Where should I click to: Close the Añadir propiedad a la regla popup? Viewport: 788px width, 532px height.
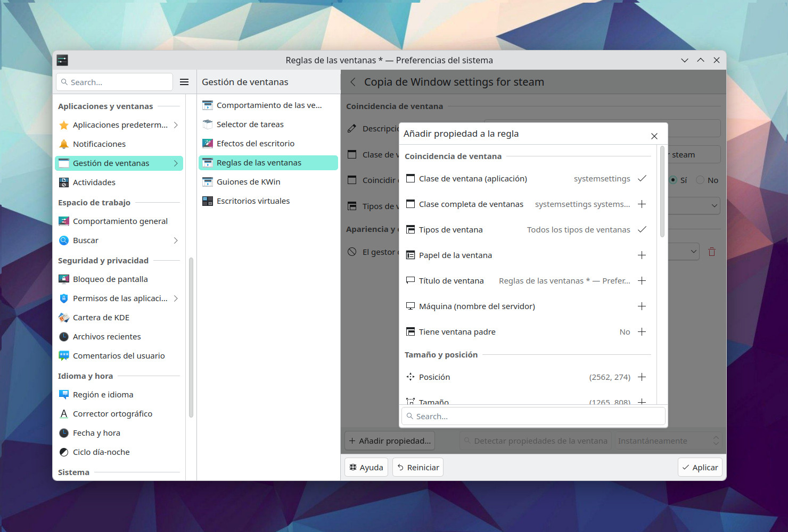point(654,136)
